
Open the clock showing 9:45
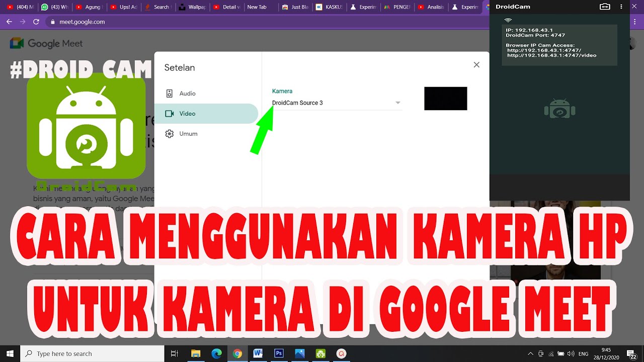pyautogui.click(x=606, y=353)
